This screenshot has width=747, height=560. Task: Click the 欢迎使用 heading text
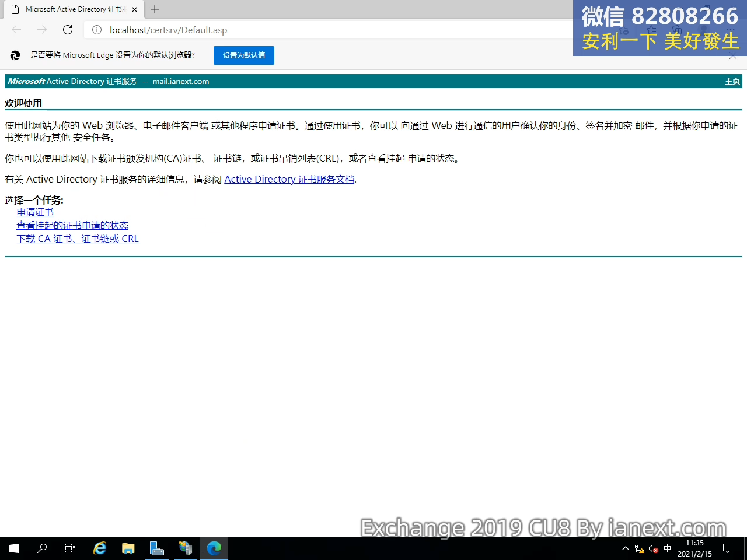pyautogui.click(x=23, y=103)
